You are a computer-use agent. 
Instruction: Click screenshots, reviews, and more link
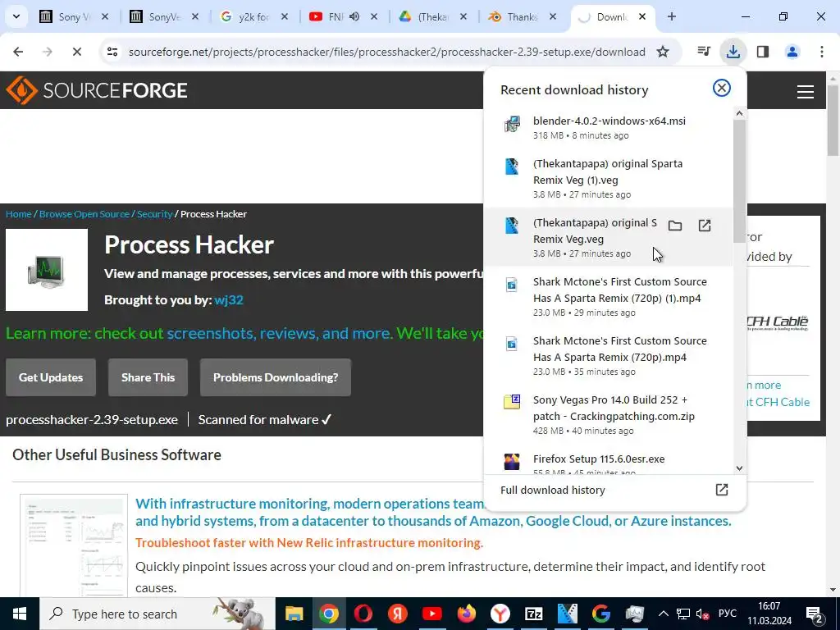pos(281,333)
